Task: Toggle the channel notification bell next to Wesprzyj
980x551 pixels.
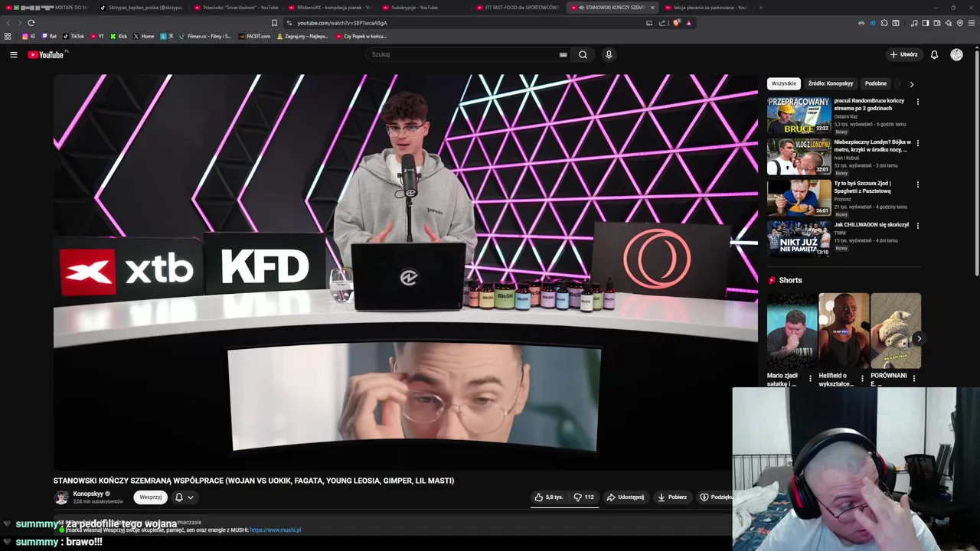Action: (x=179, y=497)
